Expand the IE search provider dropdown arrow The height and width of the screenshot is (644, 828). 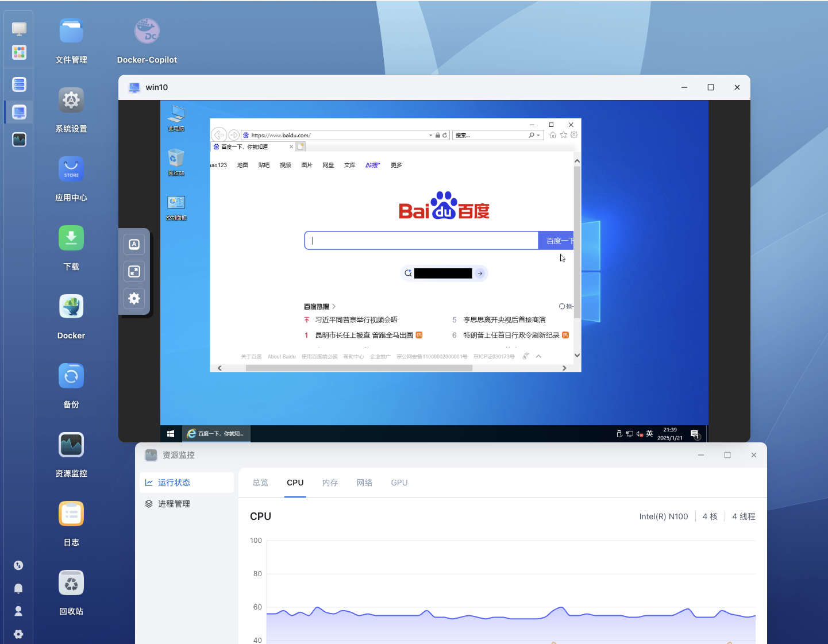pyautogui.click(x=538, y=136)
